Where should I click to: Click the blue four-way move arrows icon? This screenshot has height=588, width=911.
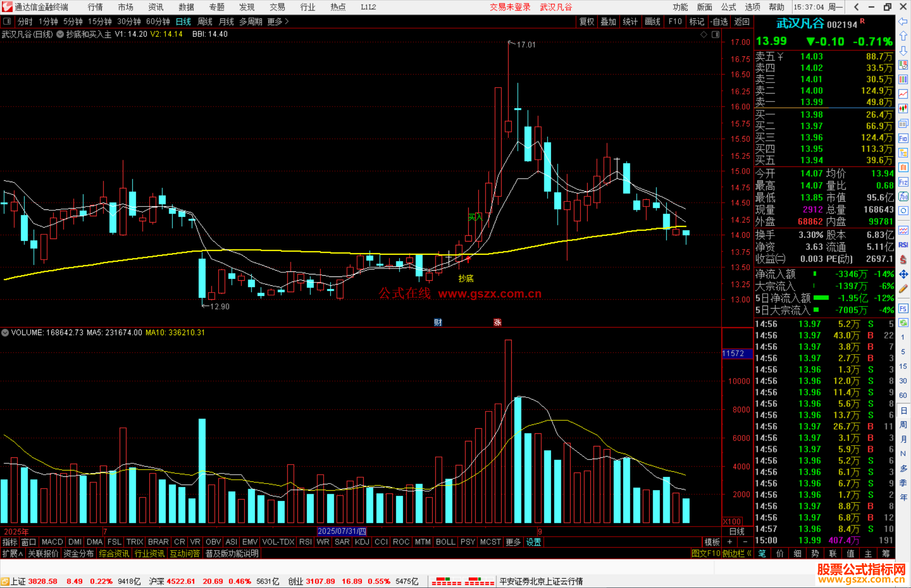tap(903, 274)
